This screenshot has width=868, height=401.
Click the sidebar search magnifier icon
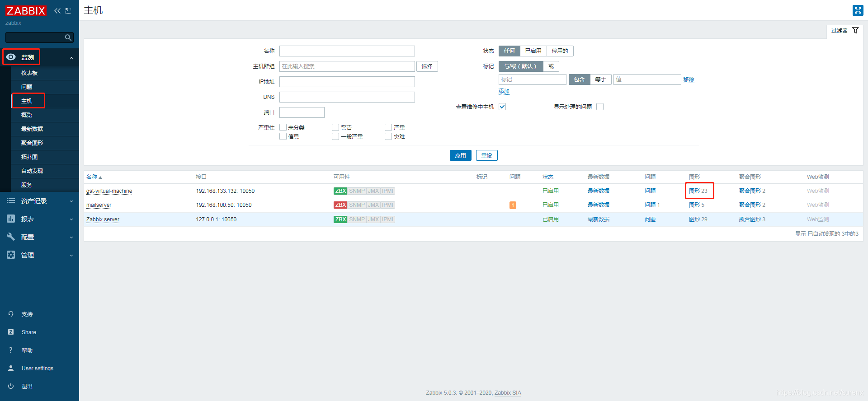coord(68,37)
